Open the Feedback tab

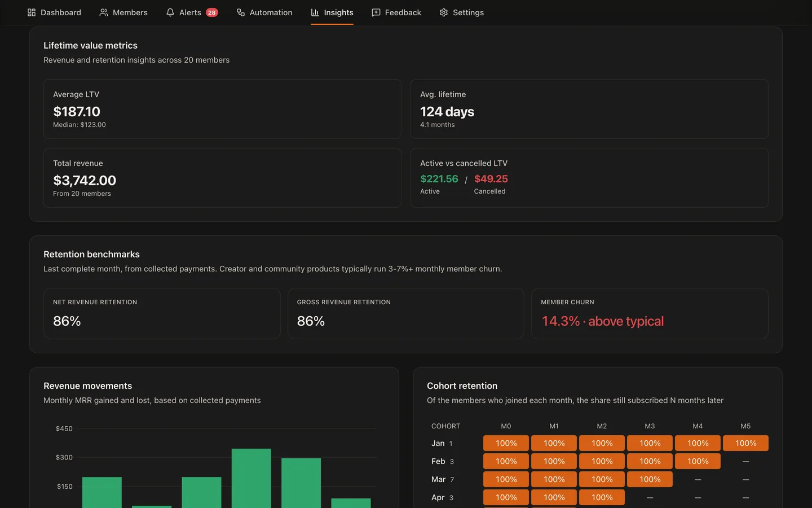click(x=396, y=12)
